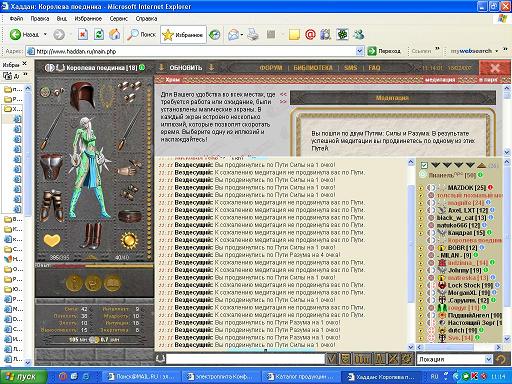Open the Избранное menu
512x384 pixels.
click(x=88, y=19)
